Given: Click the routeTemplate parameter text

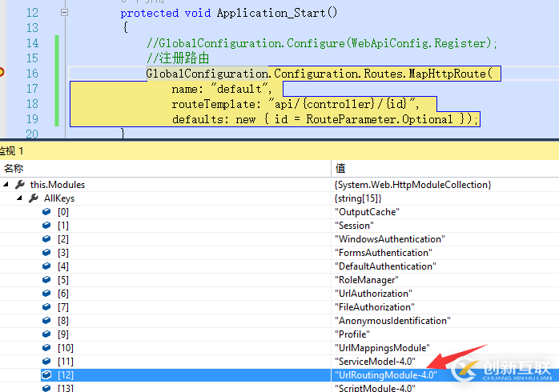Looking at the screenshot, I should coord(296,104).
